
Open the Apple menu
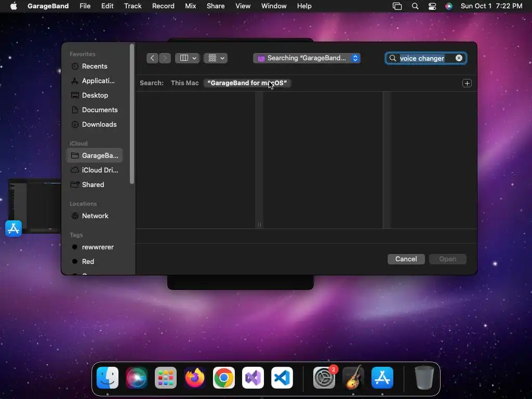[x=14, y=6]
